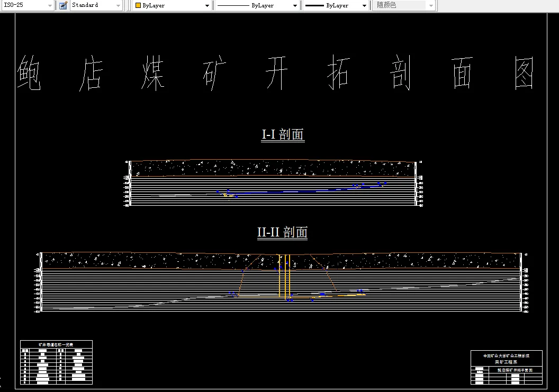Open the Standard table style dropdown
Viewport: 559px width, 392px height.
96,5
